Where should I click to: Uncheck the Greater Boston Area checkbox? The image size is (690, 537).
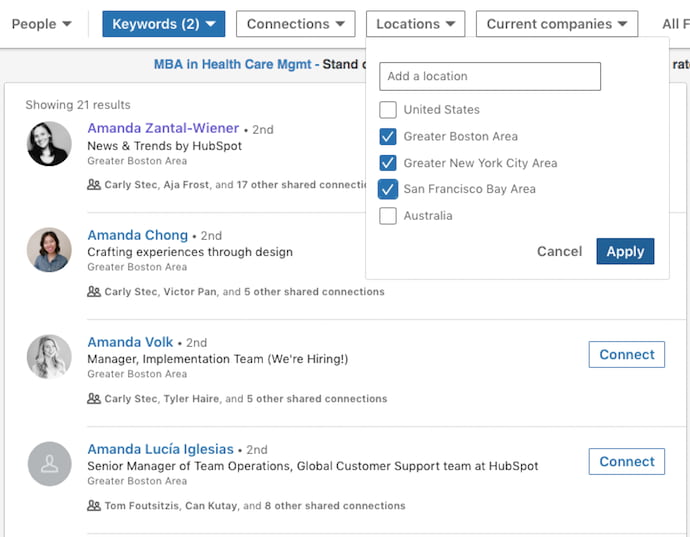(388, 137)
